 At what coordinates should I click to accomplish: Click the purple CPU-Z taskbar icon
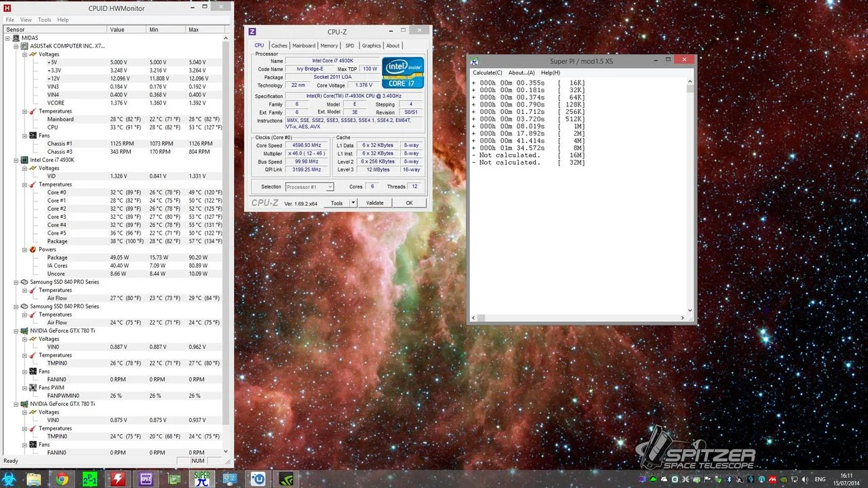click(x=146, y=479)
